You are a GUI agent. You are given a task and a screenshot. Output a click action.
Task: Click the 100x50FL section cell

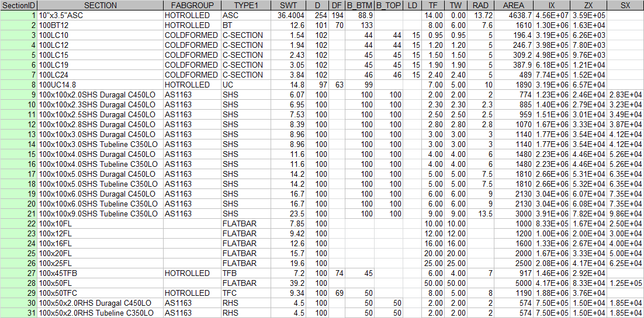[100, 283]
